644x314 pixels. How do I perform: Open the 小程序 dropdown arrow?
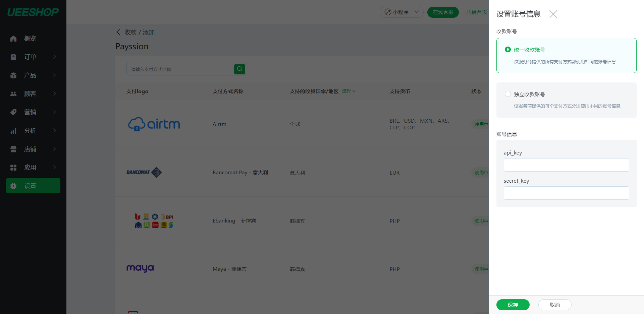(417, 12)
